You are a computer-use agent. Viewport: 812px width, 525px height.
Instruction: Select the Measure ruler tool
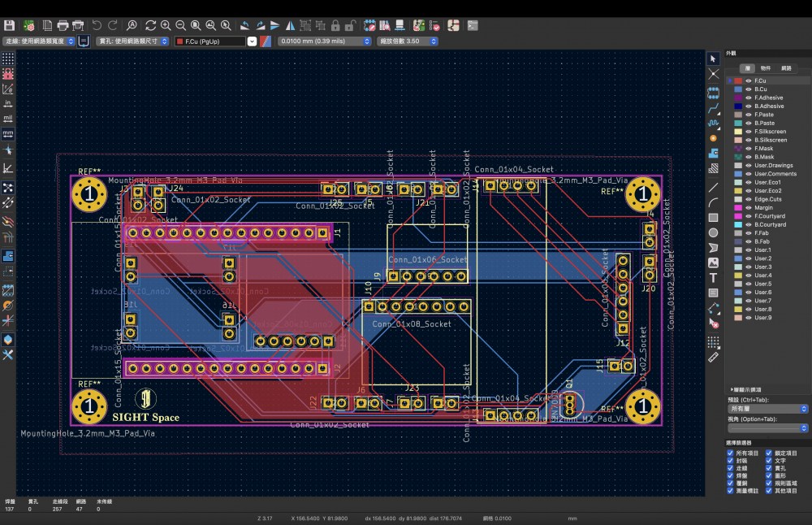click(x=714, y=356)
